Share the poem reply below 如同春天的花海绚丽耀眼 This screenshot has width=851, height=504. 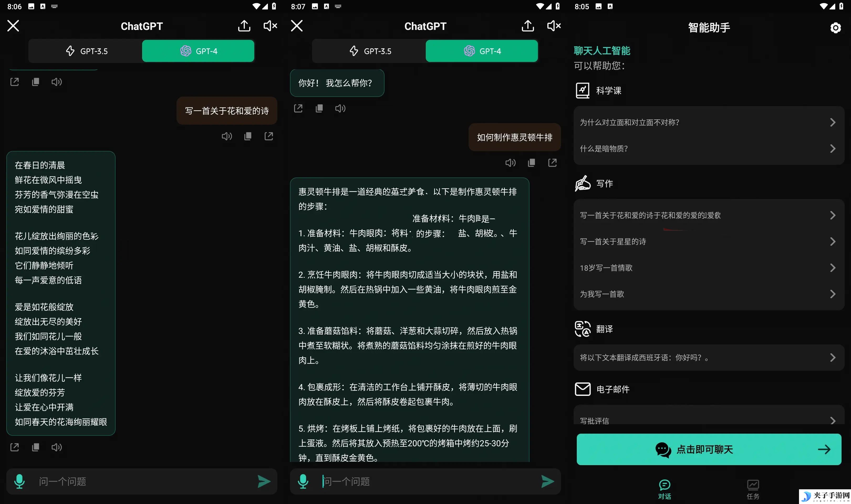(15, 447)
